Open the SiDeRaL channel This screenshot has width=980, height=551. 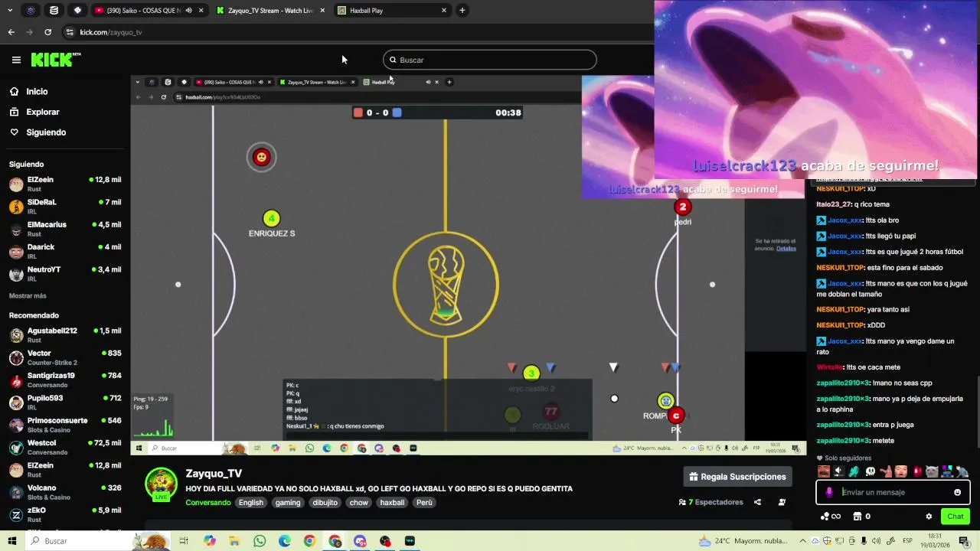pos(65,206)
